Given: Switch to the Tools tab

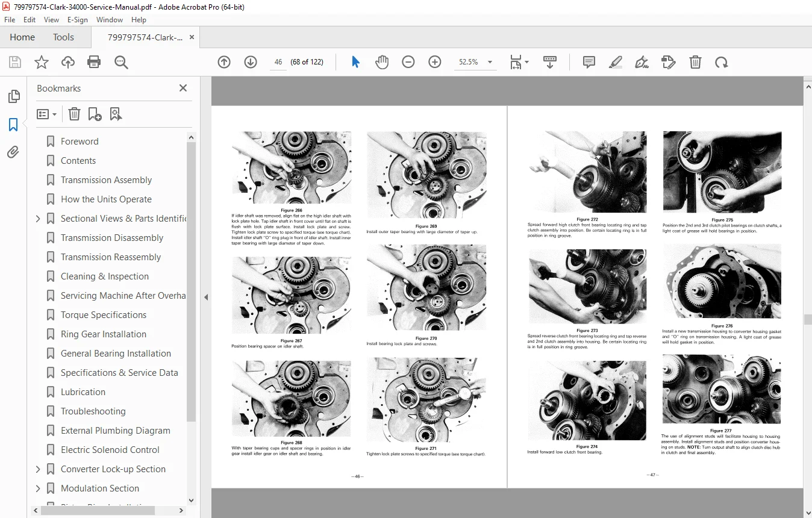Looking at the screenshot, I should point(63,37).
